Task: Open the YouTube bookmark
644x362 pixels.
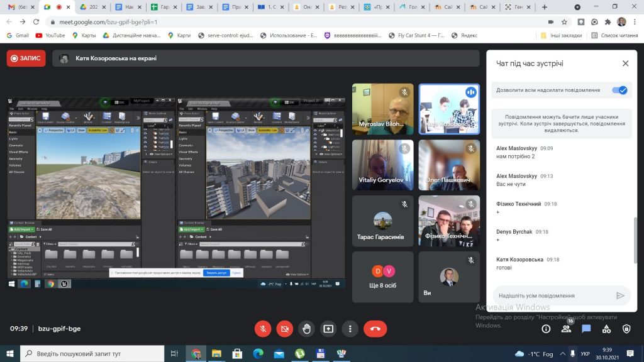Action: pos(50,36)
